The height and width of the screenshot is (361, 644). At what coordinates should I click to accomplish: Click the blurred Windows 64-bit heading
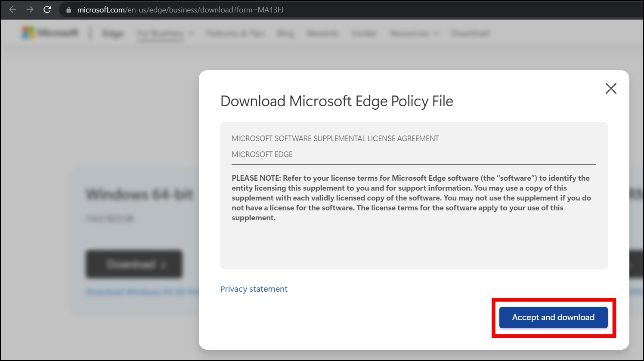point(139,195)
